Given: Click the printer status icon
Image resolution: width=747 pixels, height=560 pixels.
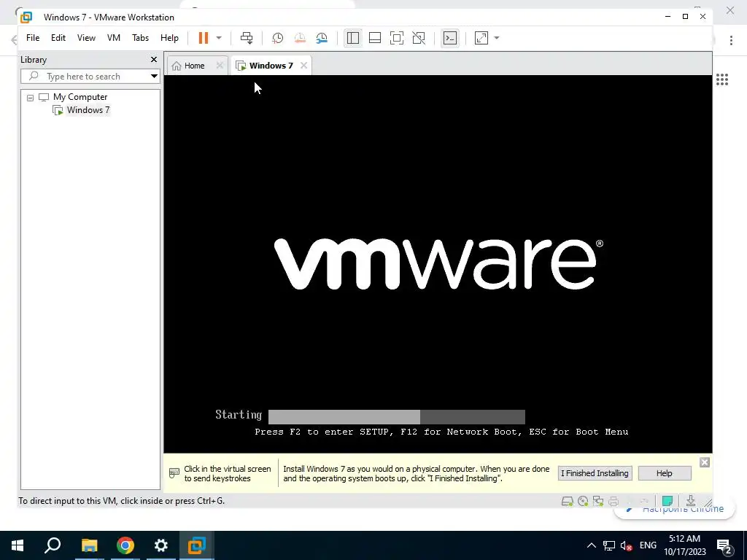Looking at the screenshot, I should [x=614, y=501].
